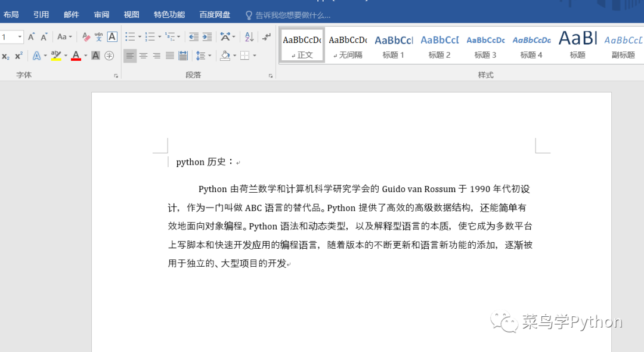The image size is (644, 352).
Task: Click the red Font Color swatch
Action: point(76,55)
